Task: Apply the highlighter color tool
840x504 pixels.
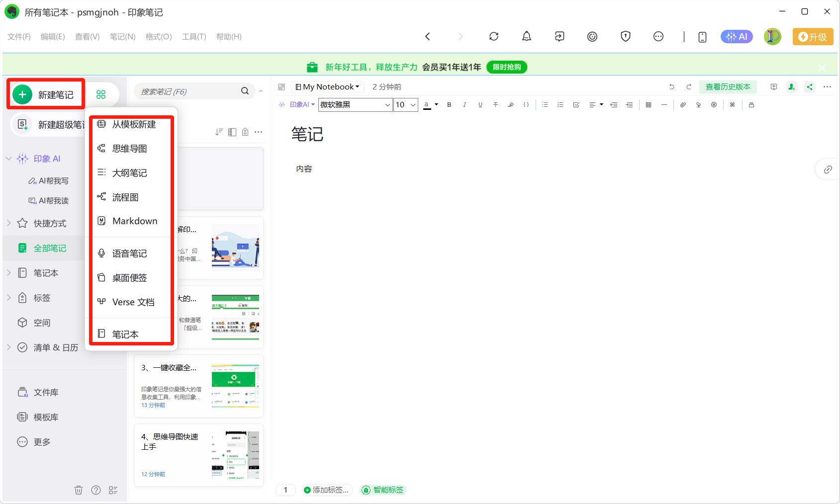Action: (511, 105)
